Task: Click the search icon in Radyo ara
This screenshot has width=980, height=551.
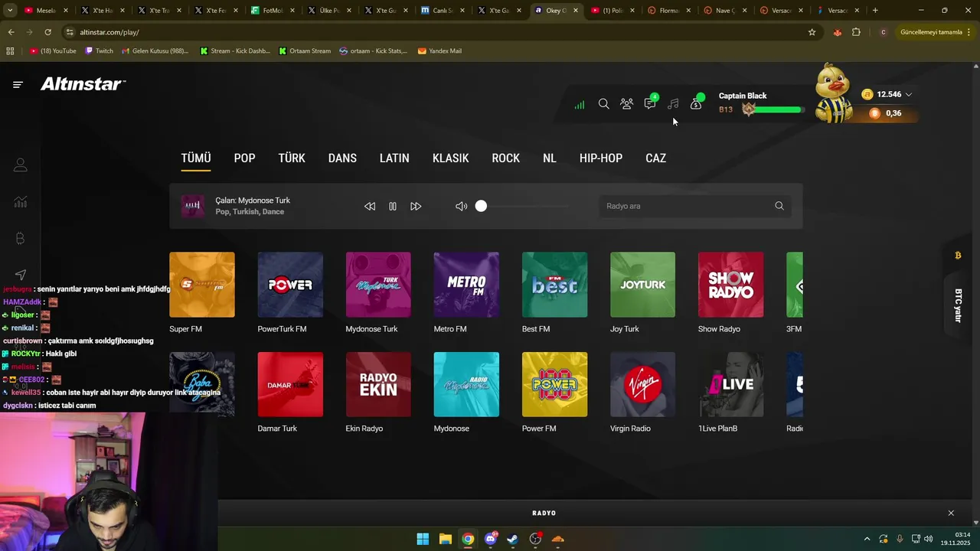Action: click(x=779, y=206)
